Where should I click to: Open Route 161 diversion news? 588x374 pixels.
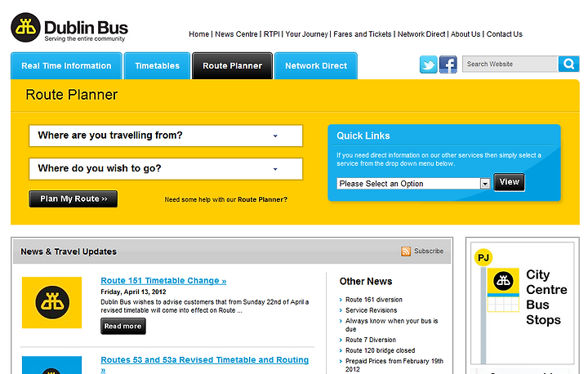click(374, 300)
